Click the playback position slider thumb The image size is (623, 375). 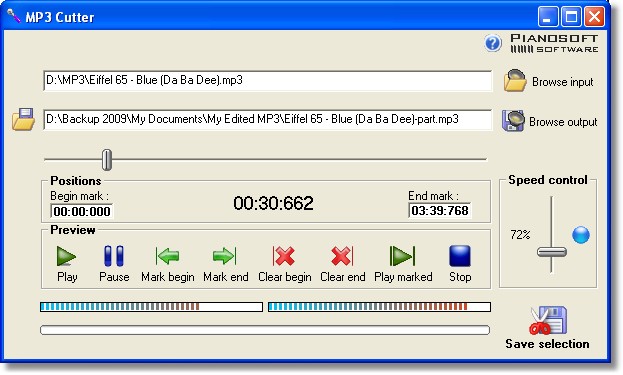click(106, 160)
